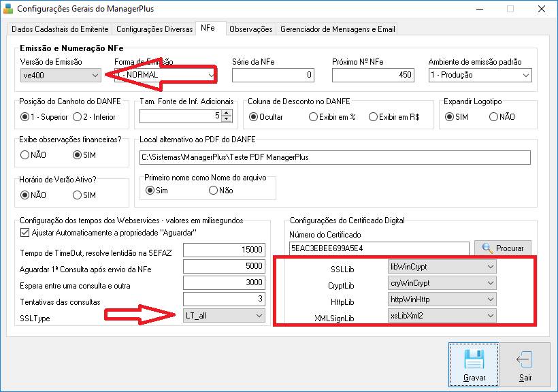The width and height of the screenshot is (558, 392).
Task: Click Tentativas das consultas field
Action: coord(224,299)
